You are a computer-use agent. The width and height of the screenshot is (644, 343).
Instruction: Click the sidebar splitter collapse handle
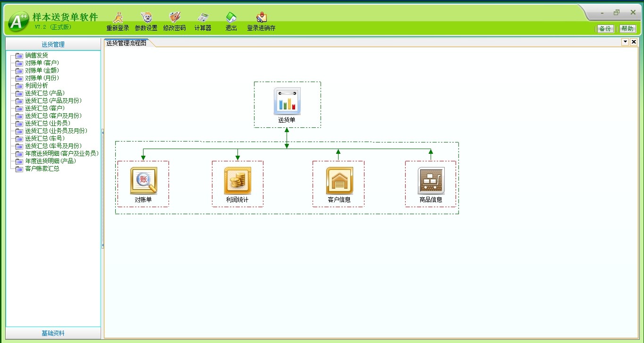click(102, 189)
